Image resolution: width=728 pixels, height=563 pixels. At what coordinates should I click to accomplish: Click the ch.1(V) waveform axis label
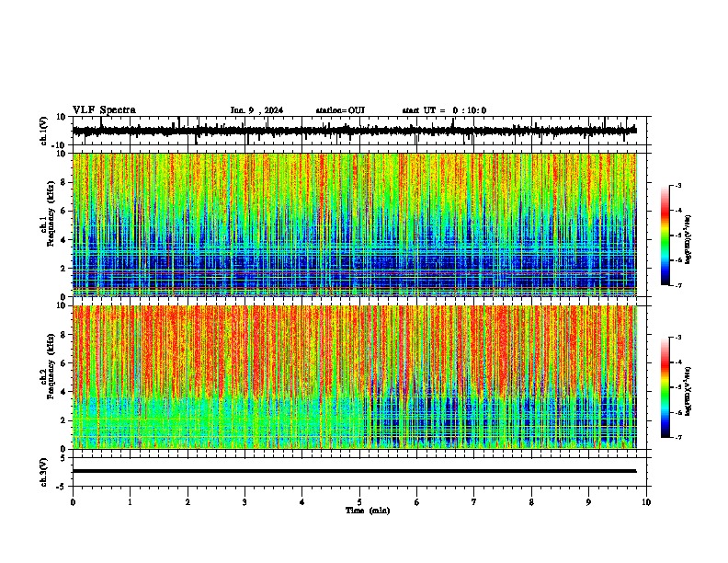(x=44, y=131)
